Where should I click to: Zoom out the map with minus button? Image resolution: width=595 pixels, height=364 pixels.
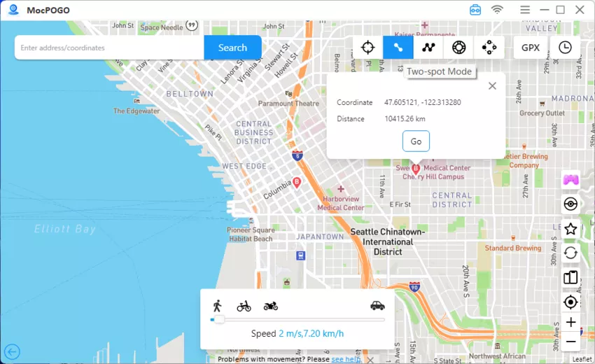pos(570,342)
